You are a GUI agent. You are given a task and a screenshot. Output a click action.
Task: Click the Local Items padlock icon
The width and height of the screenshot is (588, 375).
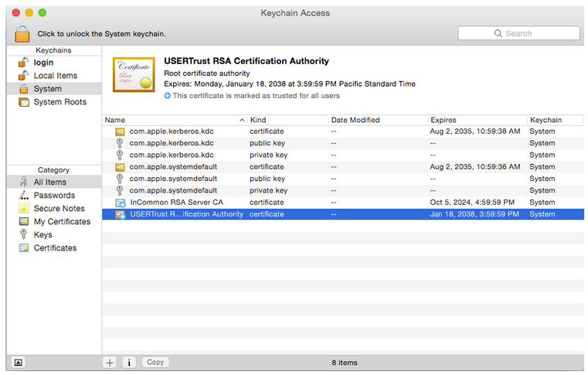coord(24,75)
